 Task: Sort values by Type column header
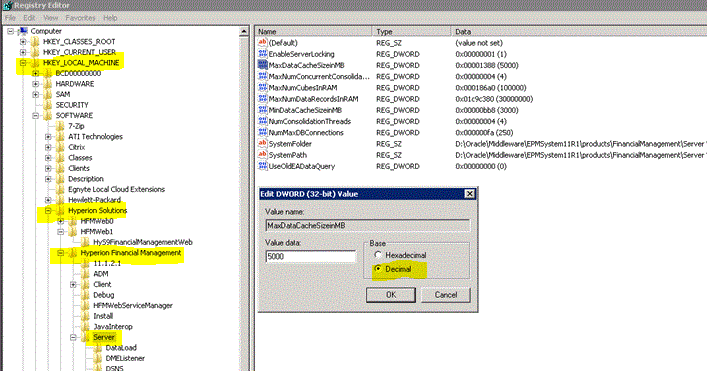pos(411,32)
